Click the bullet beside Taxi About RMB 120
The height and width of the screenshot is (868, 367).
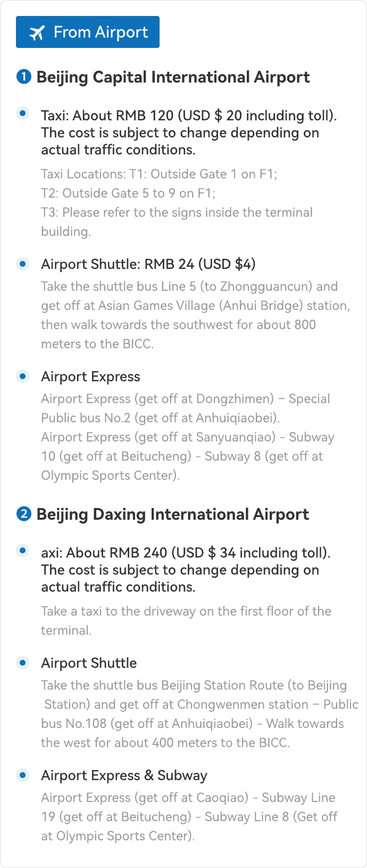[23, 113]
